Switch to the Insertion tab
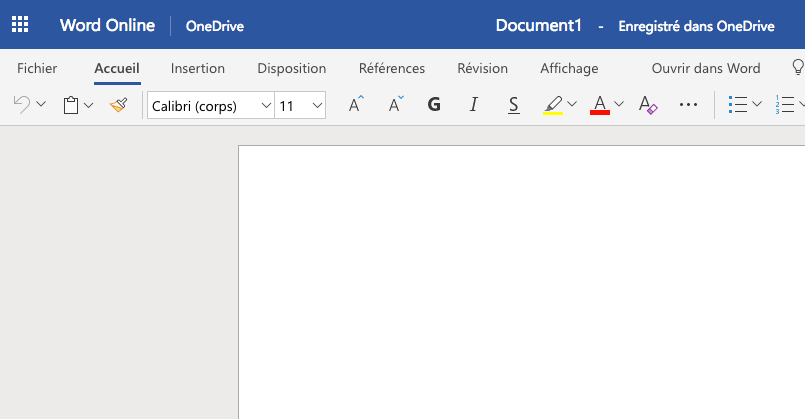 [198, 68]
